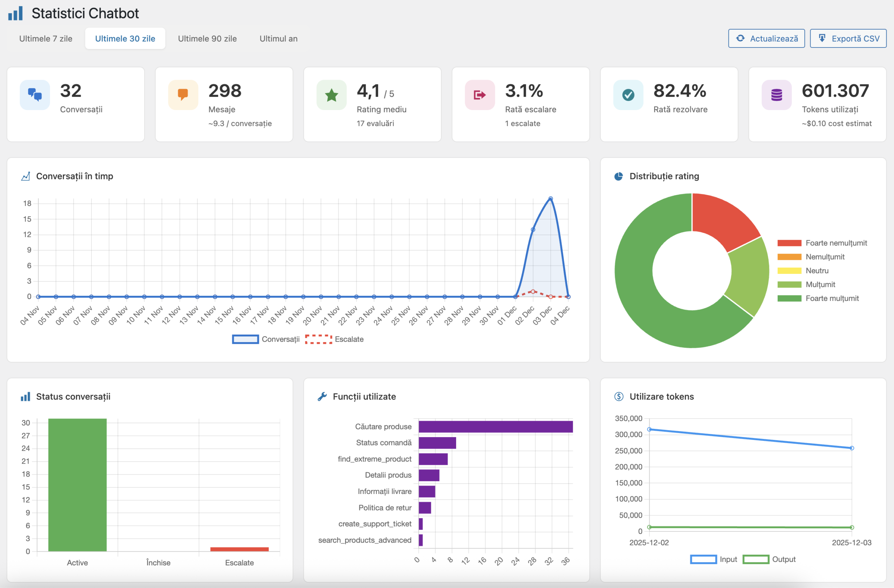Click the Căutare produse purple bar
This screenshot has width=894, height=588.
[x=496, y=427]
